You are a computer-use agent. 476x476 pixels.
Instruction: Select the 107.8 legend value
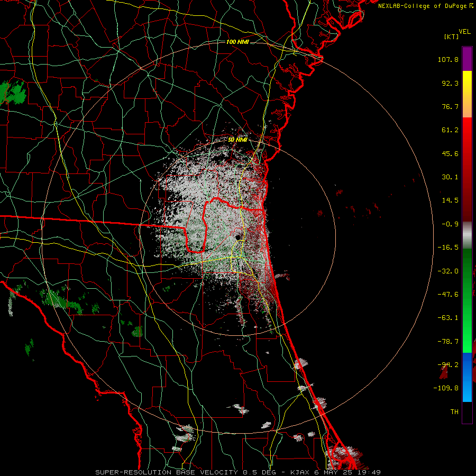tap(448, 59)
